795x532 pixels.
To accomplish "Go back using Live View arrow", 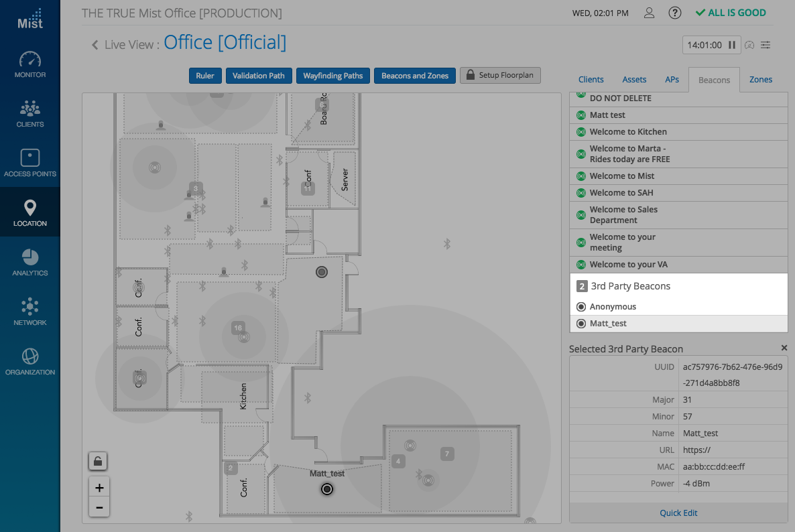I will click(95, 45).
